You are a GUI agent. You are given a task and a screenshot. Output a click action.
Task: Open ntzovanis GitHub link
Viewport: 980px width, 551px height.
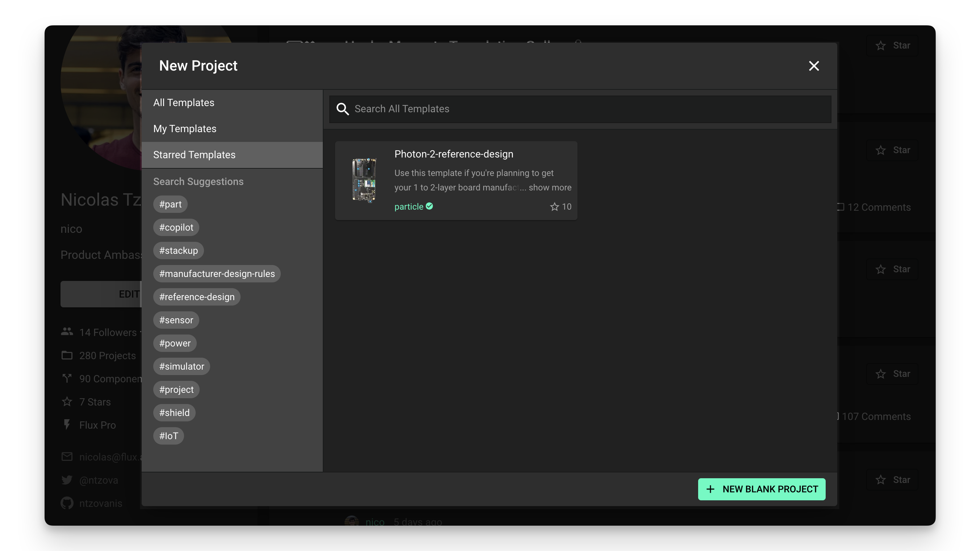pyautogui.click(x=101, y=504)
